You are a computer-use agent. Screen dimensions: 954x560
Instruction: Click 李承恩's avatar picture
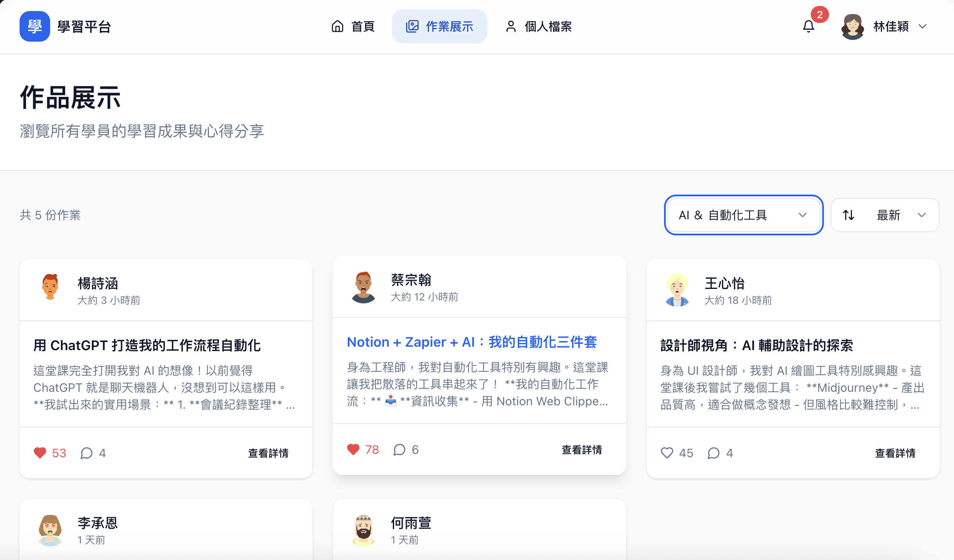(50, 529)
